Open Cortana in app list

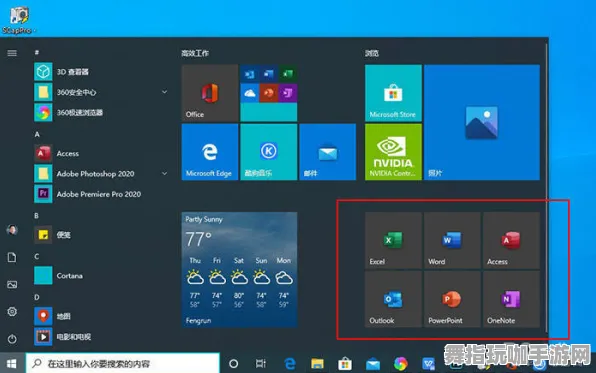pos(101,276)
